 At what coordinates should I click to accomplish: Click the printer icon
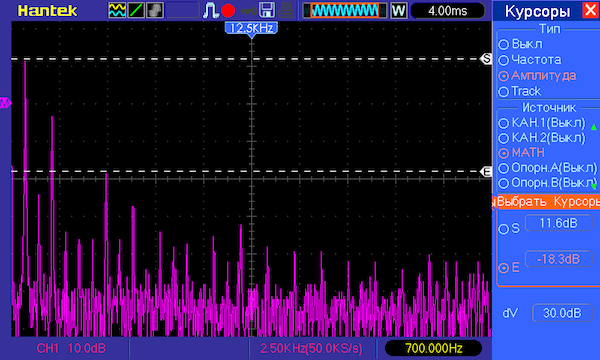coord(286,10)
